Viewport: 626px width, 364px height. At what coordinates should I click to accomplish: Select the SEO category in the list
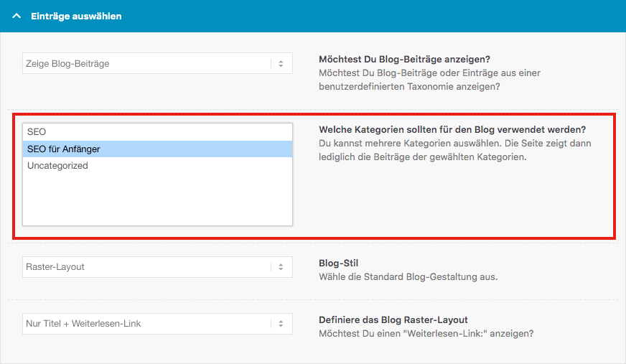click(157, 131)
